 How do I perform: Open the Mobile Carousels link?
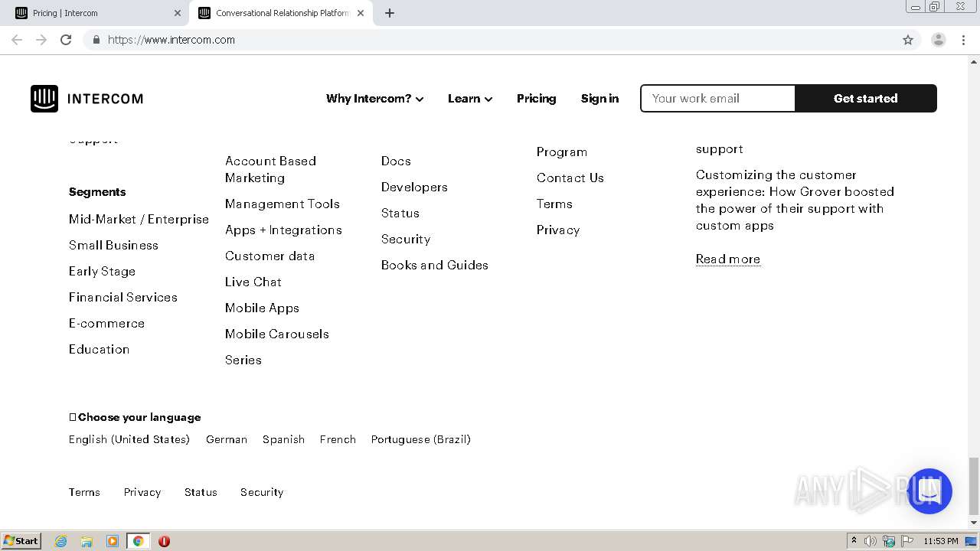[x=277, y=334]
